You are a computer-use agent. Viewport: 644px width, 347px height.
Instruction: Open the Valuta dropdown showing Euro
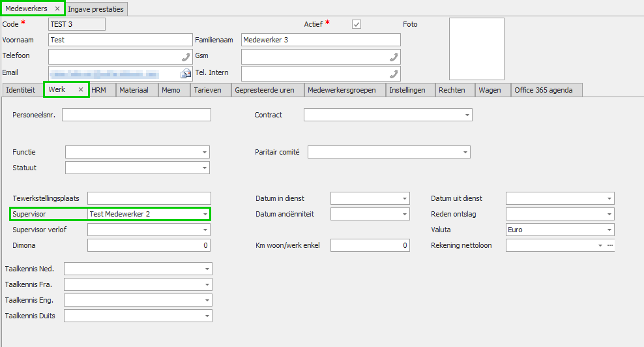coord(609,230)
